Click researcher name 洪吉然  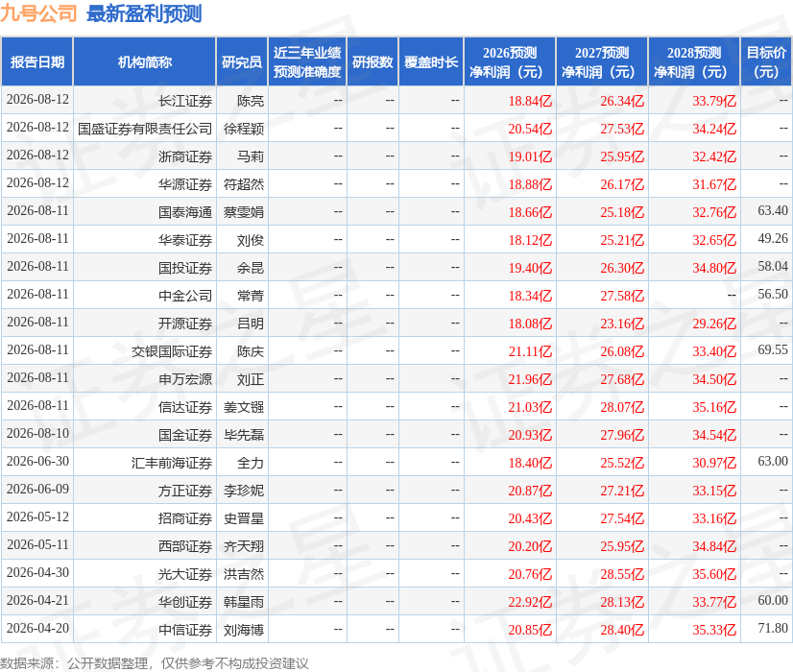pos(243,574)
